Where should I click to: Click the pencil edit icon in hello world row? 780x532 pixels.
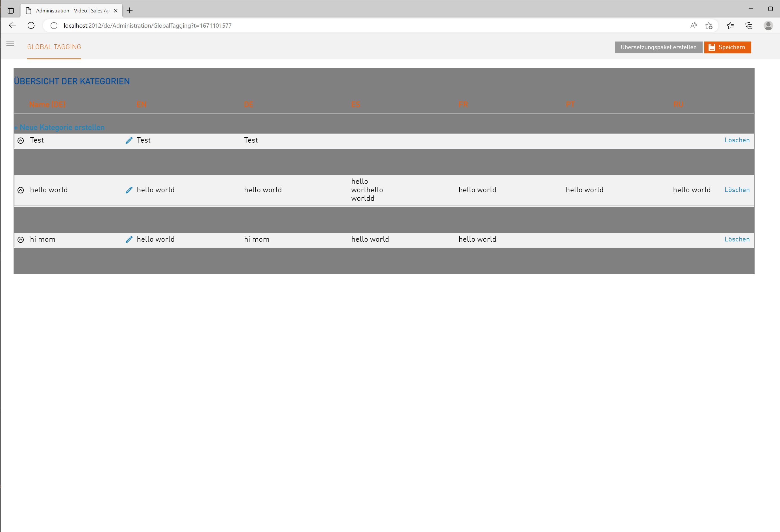(x=129, y=190)
